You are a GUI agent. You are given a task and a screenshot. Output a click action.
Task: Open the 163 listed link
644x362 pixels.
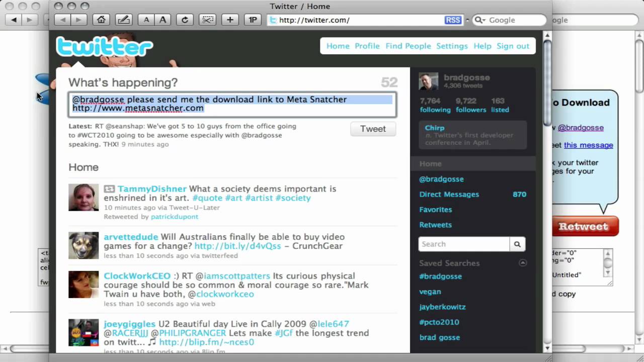[500, 105]
